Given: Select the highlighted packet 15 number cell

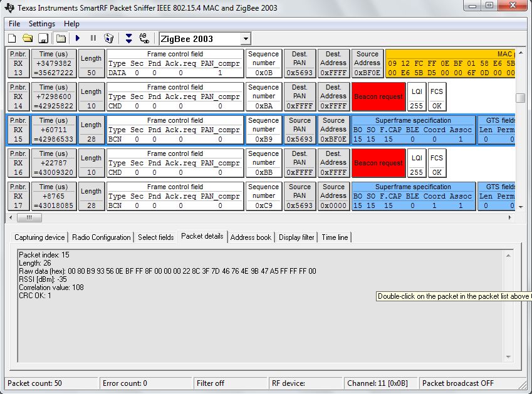Looking at the screenshot, I should point(19,130).
